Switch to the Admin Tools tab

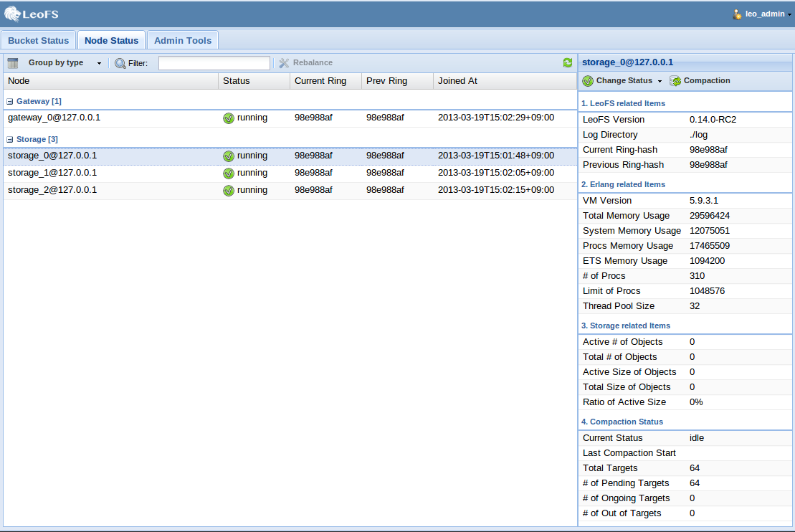point(183,41)
